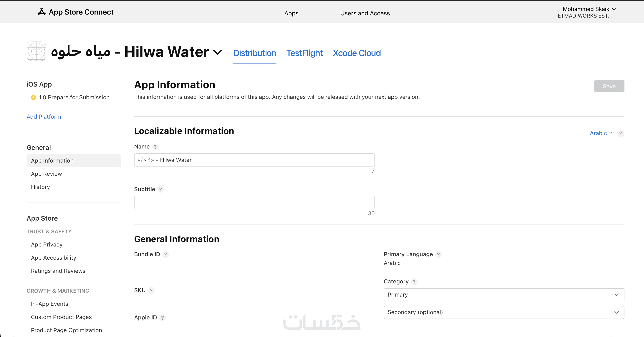Expand the Hilwa Water app switcher chevron

tap(218, 52)
